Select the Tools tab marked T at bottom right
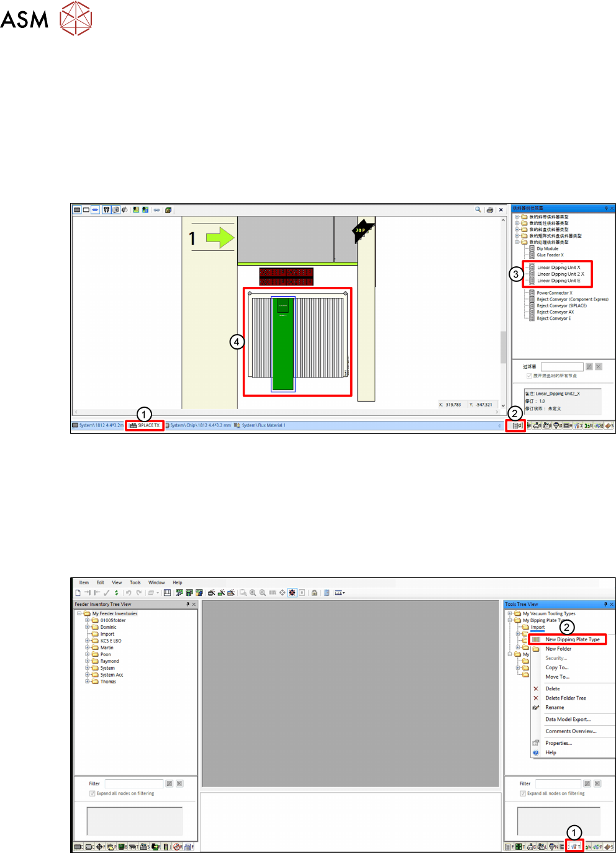The image size is (616, 853). click(x=576, y=846)
